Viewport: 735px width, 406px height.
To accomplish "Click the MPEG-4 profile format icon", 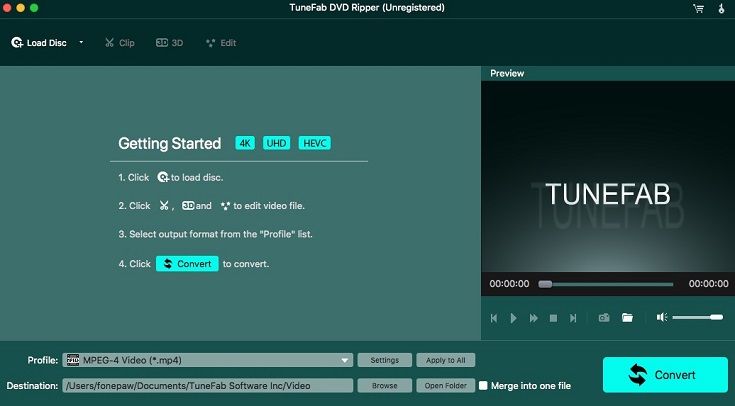I will click(x=73, y=360).
